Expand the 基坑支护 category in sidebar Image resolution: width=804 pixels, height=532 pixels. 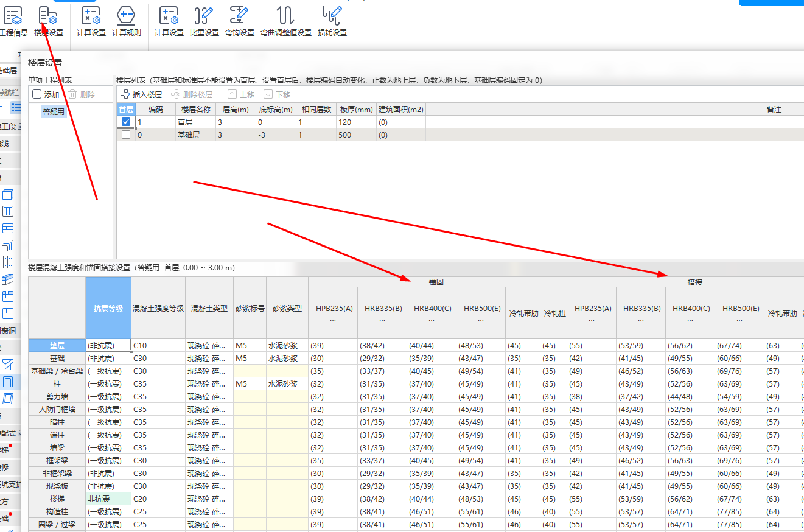tap(10, 484)
